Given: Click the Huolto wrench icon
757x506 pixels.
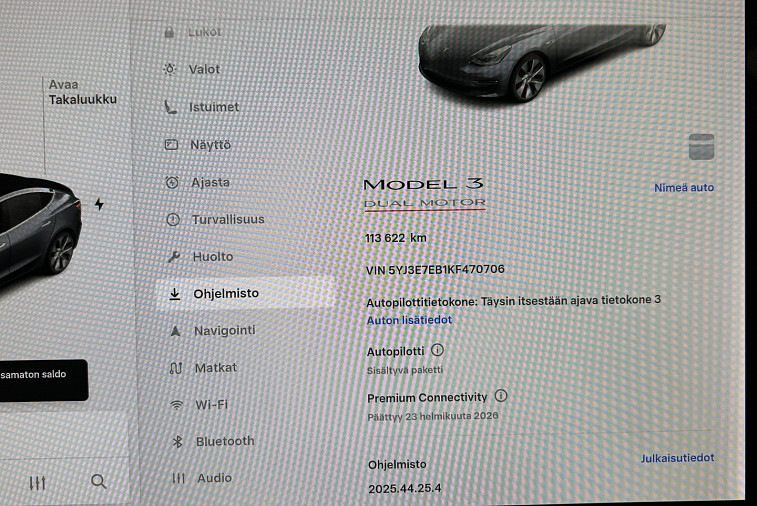Looking at the screenshot, I should (172, 257).
